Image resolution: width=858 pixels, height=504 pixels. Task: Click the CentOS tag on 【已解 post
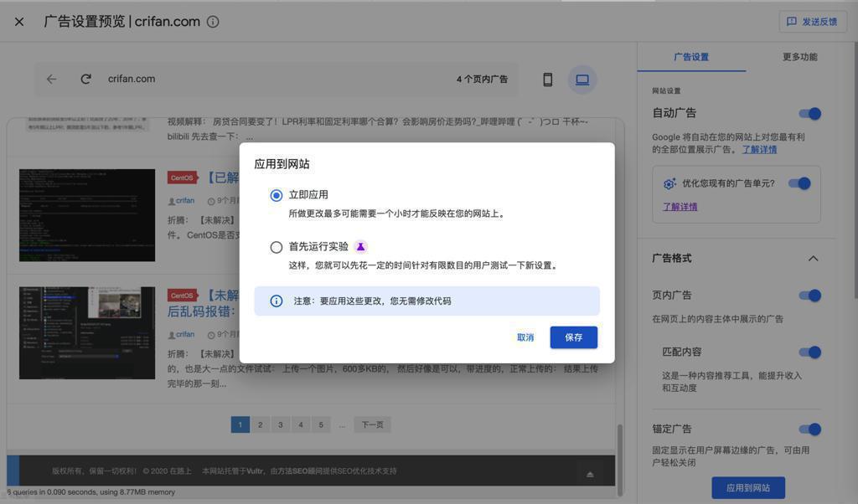click(x=182, y=177)
